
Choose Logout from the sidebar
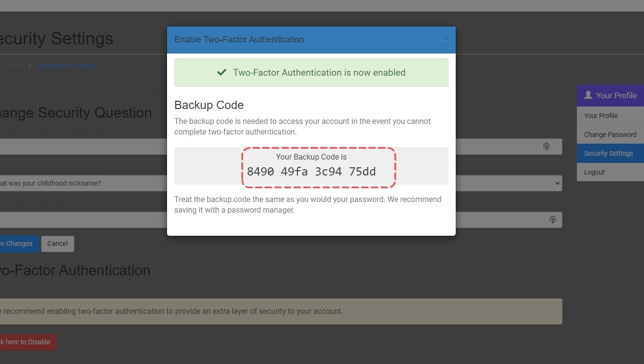pyautogui.click(x=610, y=172)
